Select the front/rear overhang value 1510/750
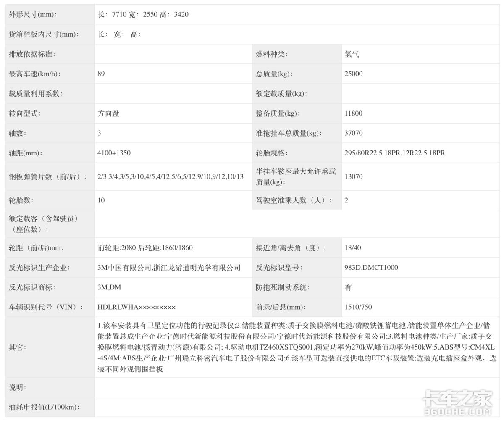Screen dimensions: 504x426 pos(358,307)
